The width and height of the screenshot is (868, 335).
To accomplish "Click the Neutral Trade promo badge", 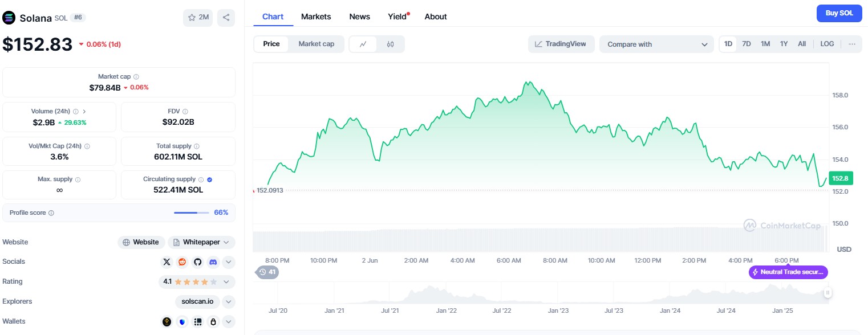I will [788, 272].
